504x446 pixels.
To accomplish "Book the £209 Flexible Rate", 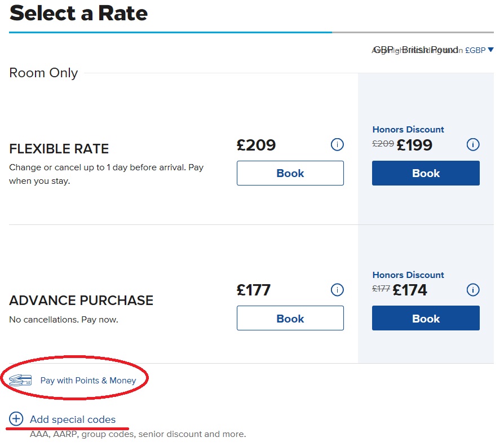I will [x=290, y=173].
